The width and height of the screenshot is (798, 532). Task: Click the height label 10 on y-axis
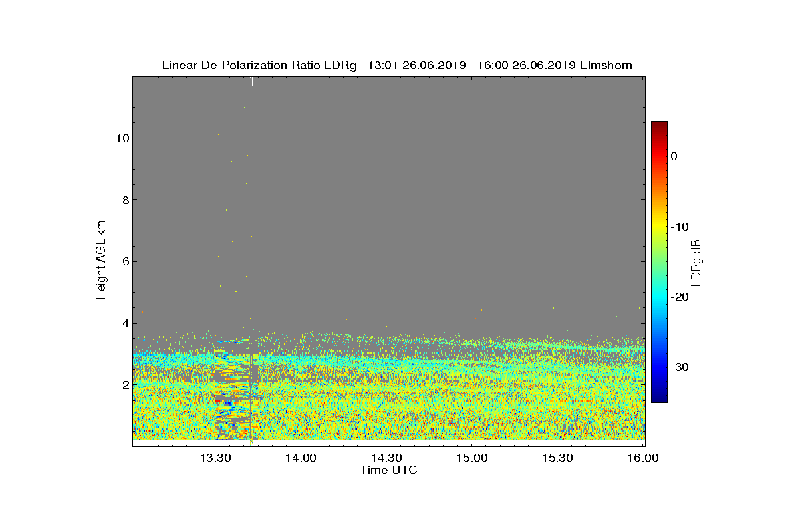(121, 138)
